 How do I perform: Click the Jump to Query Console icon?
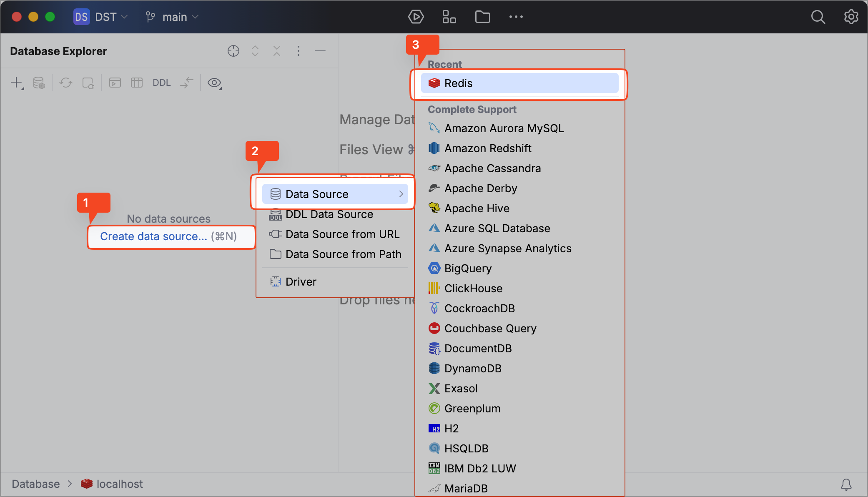(x=88, y=83)
